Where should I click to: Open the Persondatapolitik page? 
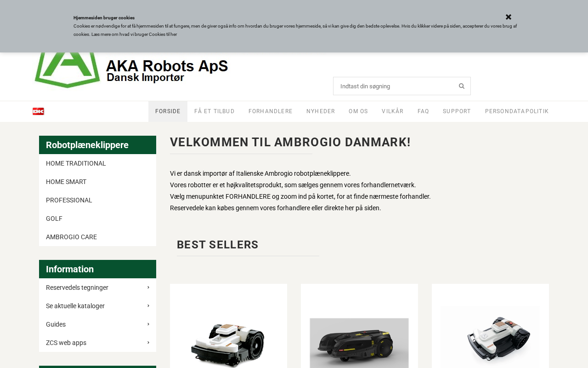pyautogui.click(x=517, y=111)
